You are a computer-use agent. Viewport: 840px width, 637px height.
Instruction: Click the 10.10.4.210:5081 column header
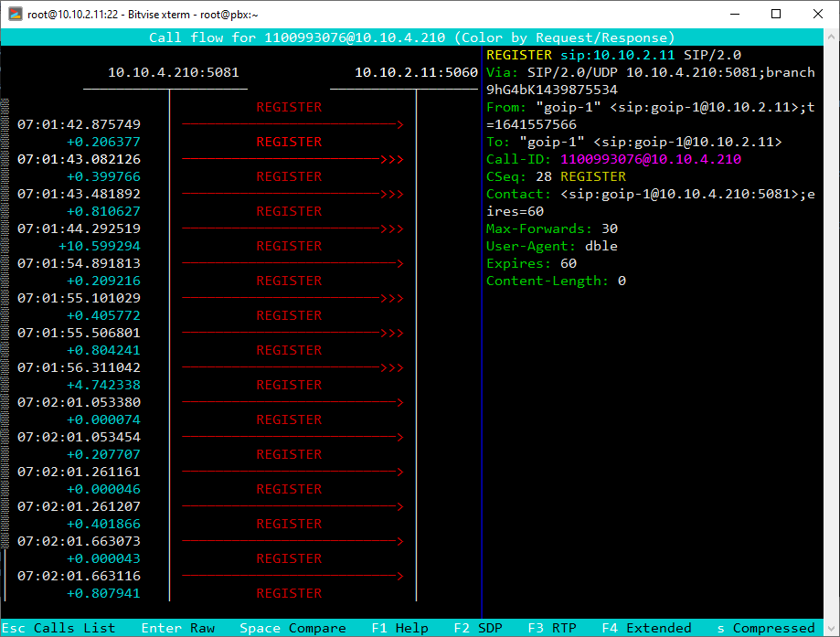[x=174, y=72]
